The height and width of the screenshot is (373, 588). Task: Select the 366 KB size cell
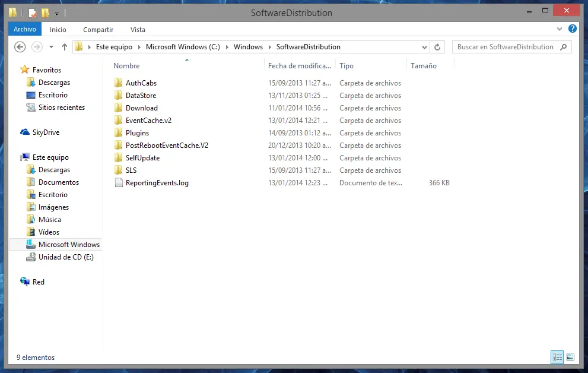click(439, 183)
